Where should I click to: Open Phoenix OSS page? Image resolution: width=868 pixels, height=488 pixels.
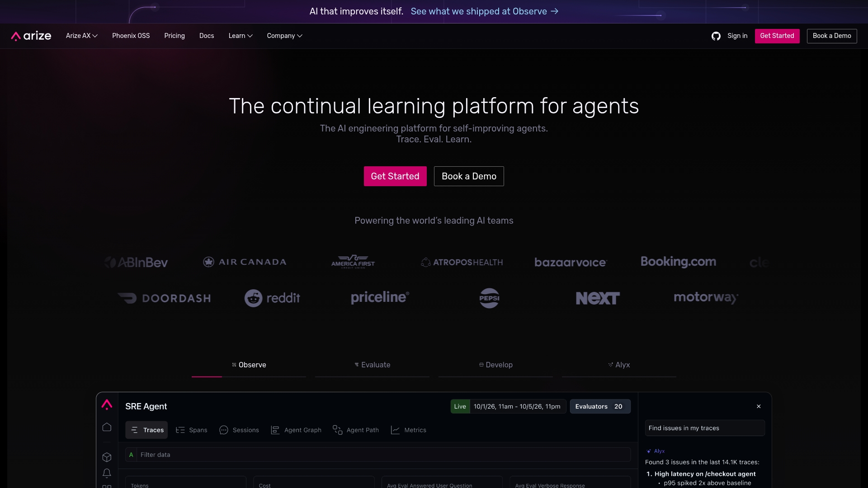pyautogui.click(x=131, y=36)
